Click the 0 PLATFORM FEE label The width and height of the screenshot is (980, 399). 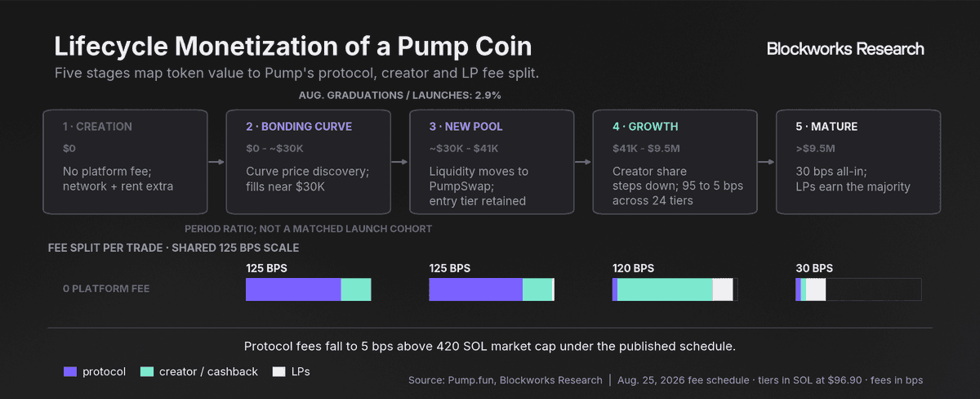pyautogui.click(x=106, y=289)
